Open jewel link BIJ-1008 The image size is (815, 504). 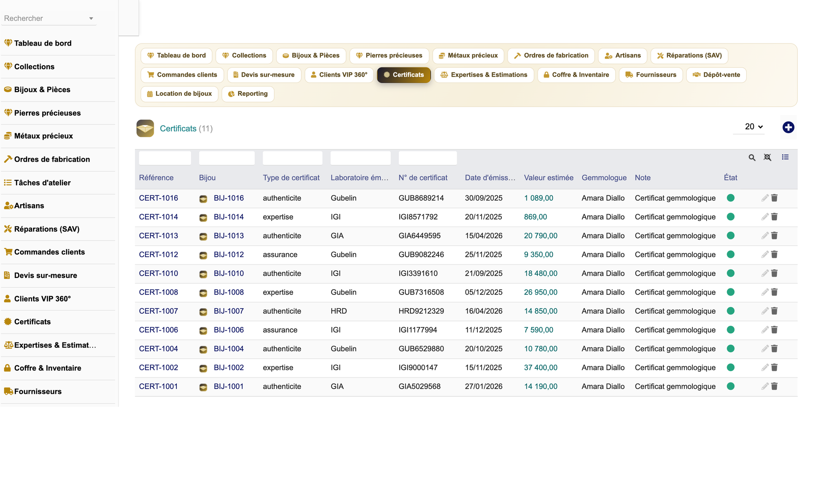(229, 292)
